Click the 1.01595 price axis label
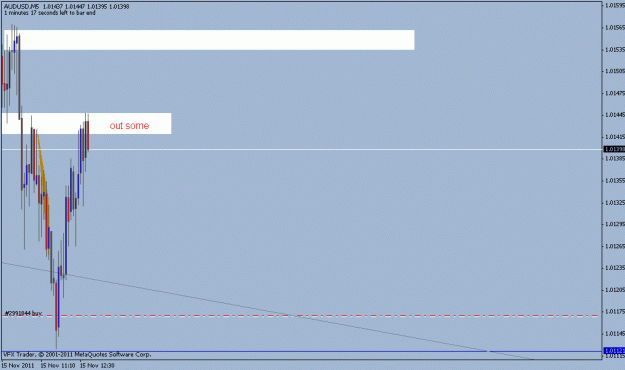The image size is (625, 370). pyautogui.click(x=615, y=6)
